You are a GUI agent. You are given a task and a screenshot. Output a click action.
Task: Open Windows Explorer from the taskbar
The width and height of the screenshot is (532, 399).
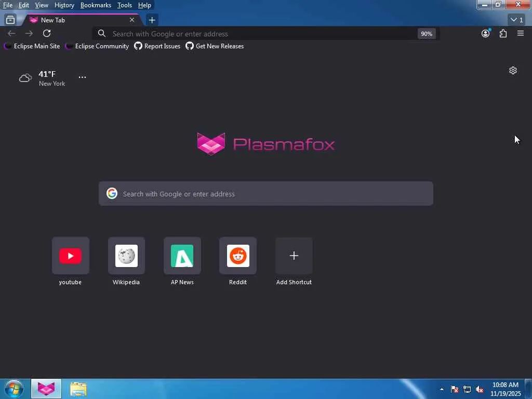coord(78,389)
